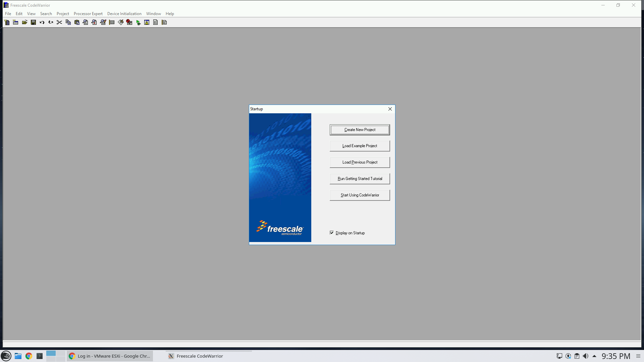The height and width of the screenshot is (362, 644).
Task: Click the Start Using CodeWarrior button
Action: coord(360,195)
